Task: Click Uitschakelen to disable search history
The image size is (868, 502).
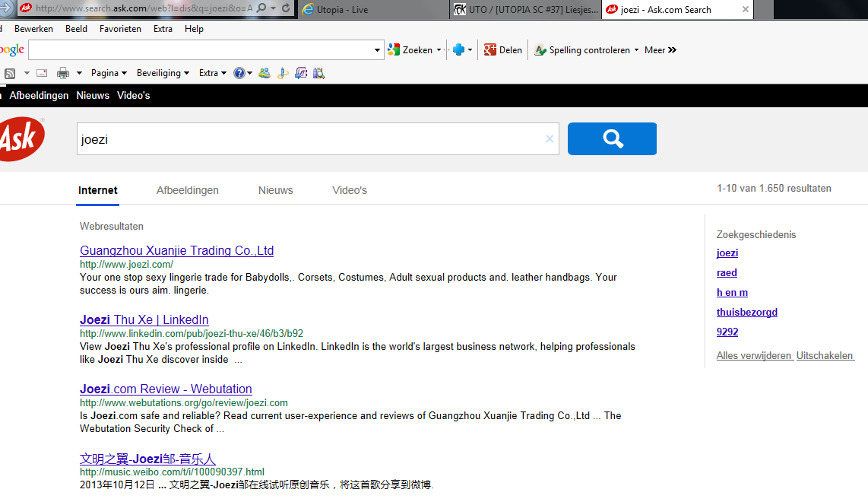Action: [825, 356]
